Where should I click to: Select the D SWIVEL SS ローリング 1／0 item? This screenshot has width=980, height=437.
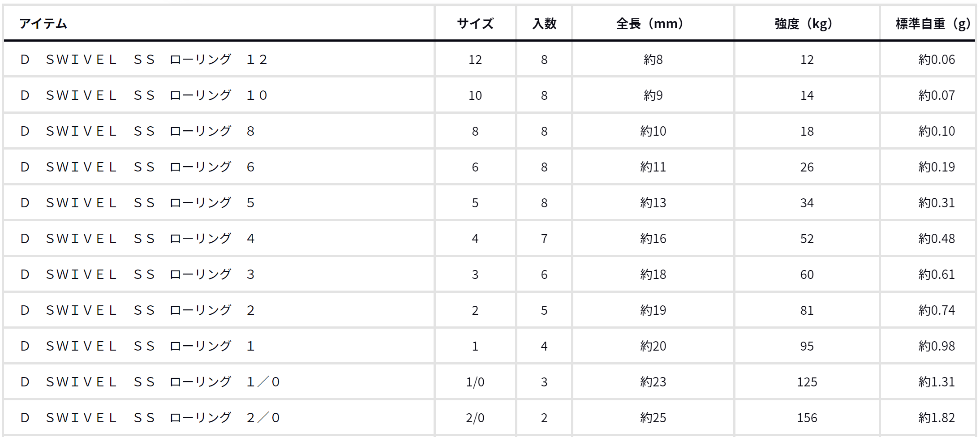click(x=150, y=382)
